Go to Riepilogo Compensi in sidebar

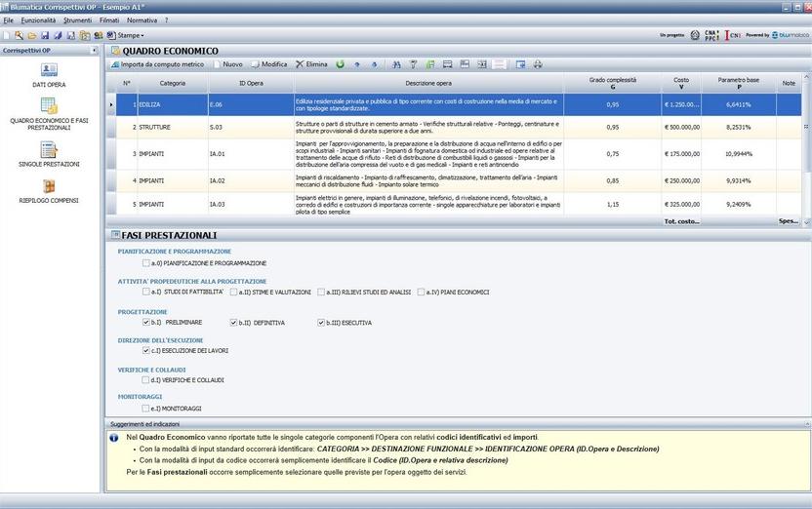[x=49, y=187]
